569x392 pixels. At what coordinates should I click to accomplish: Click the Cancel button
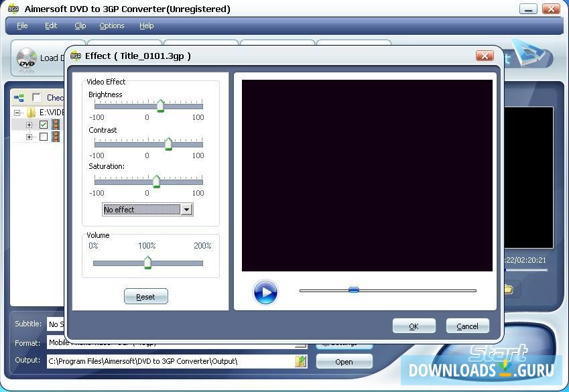(x=467, y=326)
